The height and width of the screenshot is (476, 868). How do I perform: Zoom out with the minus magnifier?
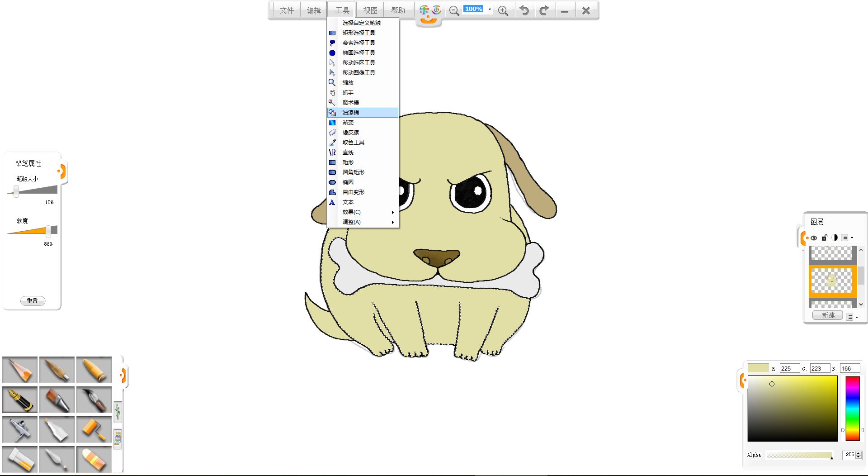pyautogui.click(x=454, y=11)
